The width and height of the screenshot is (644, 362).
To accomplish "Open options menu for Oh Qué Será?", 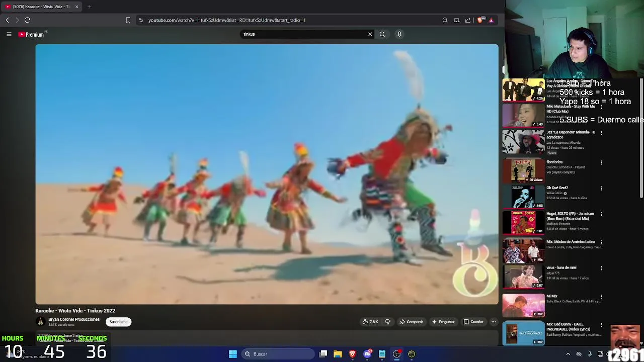I will [x=601, y=189].
